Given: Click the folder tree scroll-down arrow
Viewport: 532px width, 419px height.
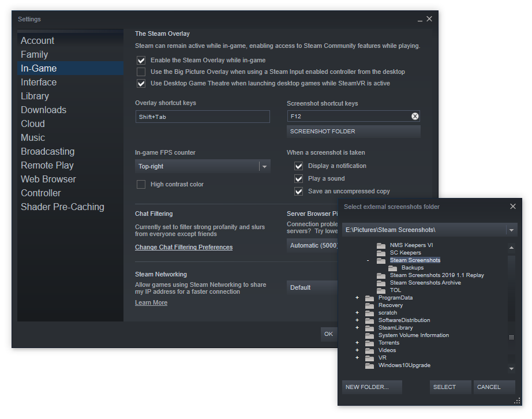Looking at the screenshot, I should tap(511, 368).
